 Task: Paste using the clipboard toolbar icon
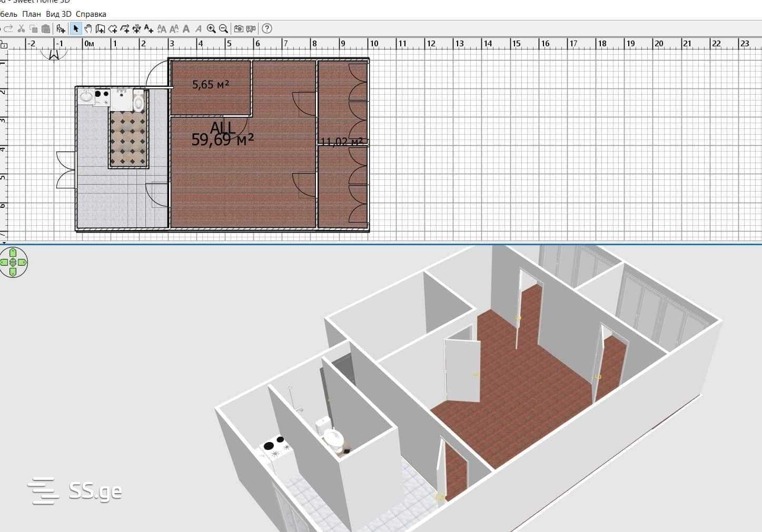tap(46, 29)
